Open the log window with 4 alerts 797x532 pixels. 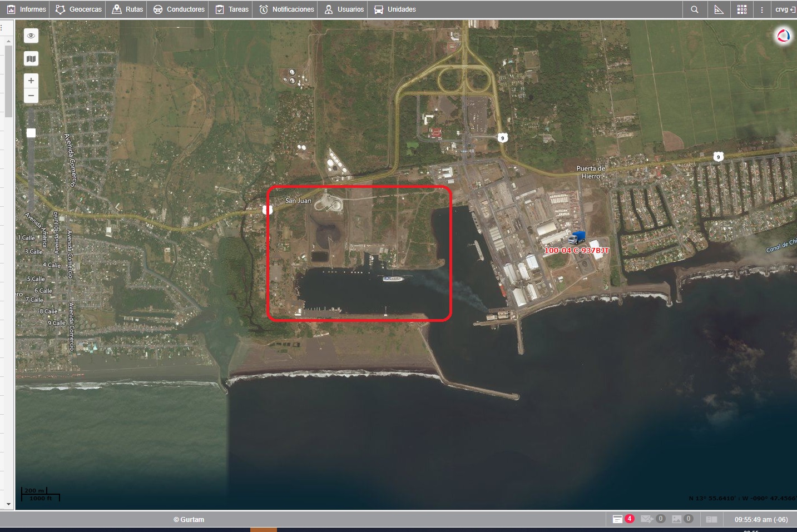tap(622, 519)
